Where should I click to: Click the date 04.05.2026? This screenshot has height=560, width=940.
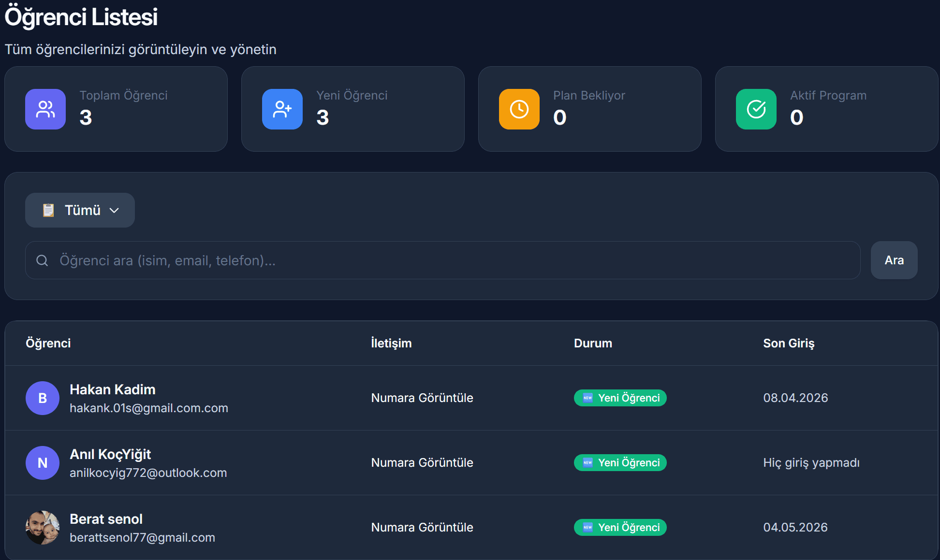pos(795,528)
